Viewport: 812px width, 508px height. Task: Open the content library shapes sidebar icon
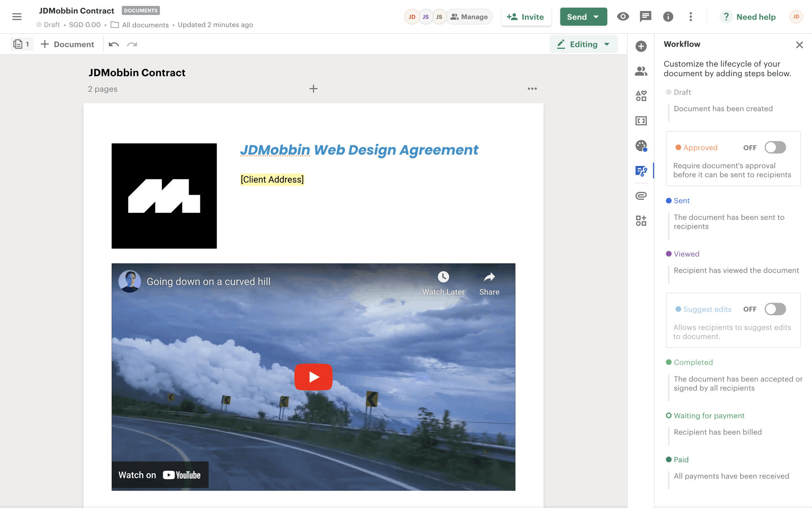pos(641,96)
